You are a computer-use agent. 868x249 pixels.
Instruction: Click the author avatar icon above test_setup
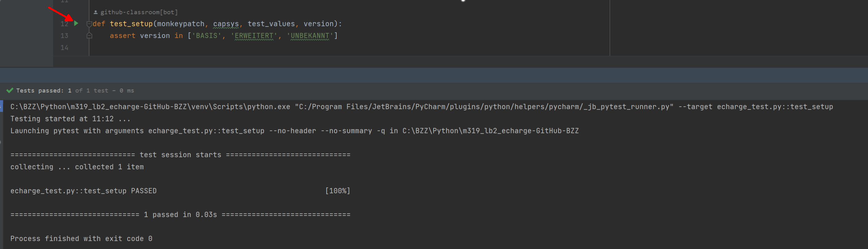(x=96, y=12)
